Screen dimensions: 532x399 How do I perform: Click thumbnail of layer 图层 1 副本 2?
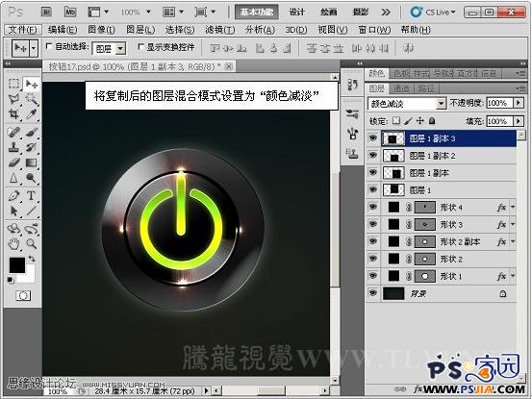(x=393, y=156)
